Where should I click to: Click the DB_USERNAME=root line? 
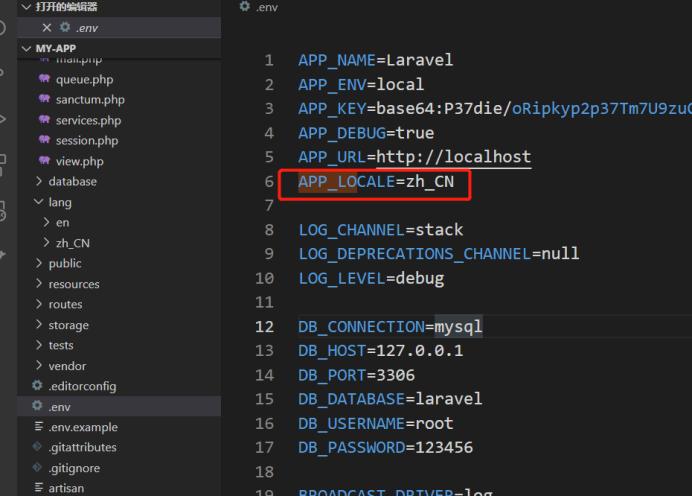(x=376, y=424)
